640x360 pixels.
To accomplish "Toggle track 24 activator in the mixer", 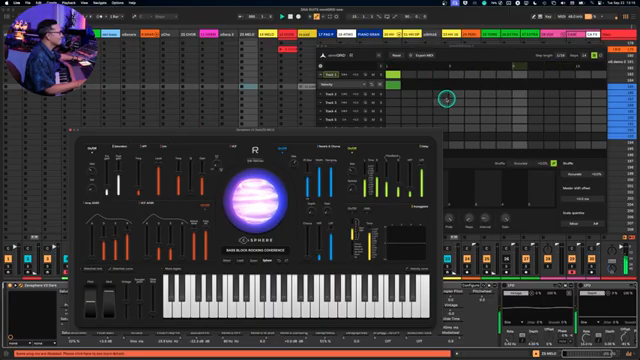I will click(467, 259).
